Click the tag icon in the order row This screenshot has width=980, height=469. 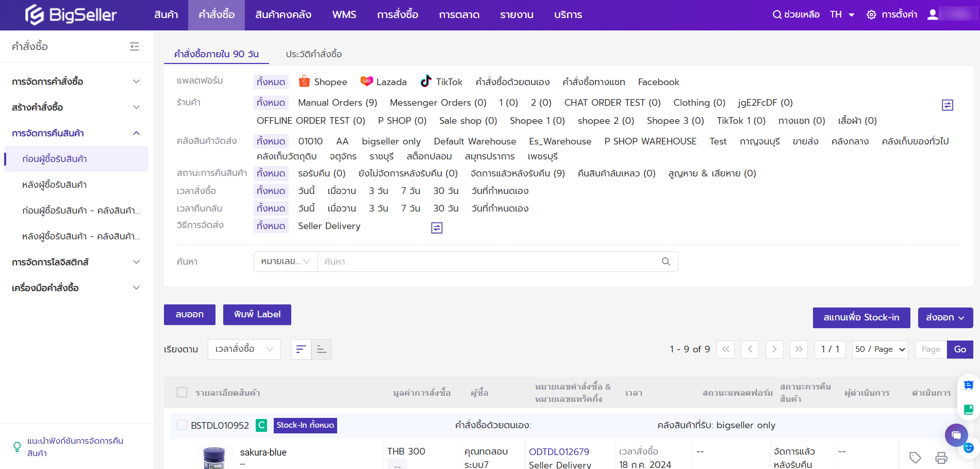[915, 458]
